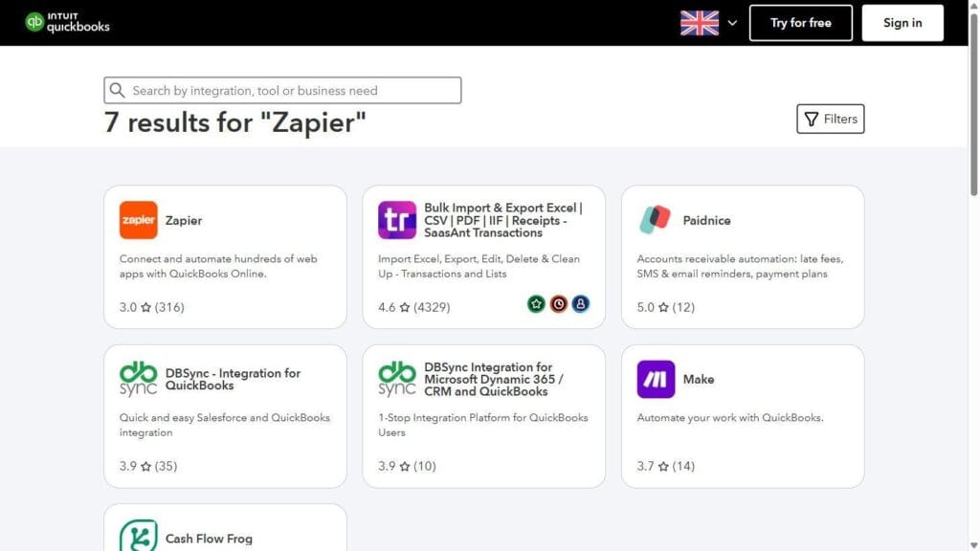
Task: Click DBSync rating 3.9 (35)
Action: (148, 466)
